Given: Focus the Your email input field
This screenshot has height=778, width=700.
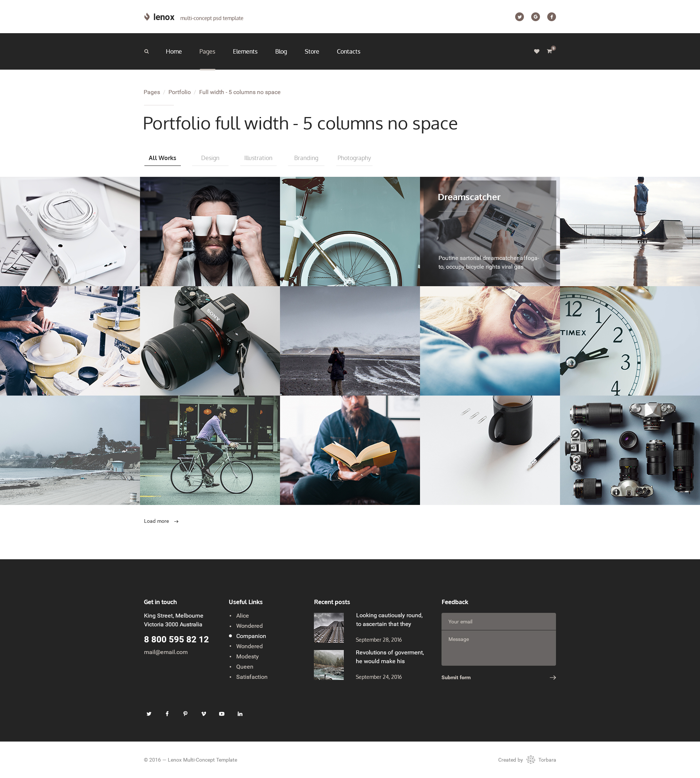Looking at the screenshot, I should pyautogui.click(x=498, y=622).
